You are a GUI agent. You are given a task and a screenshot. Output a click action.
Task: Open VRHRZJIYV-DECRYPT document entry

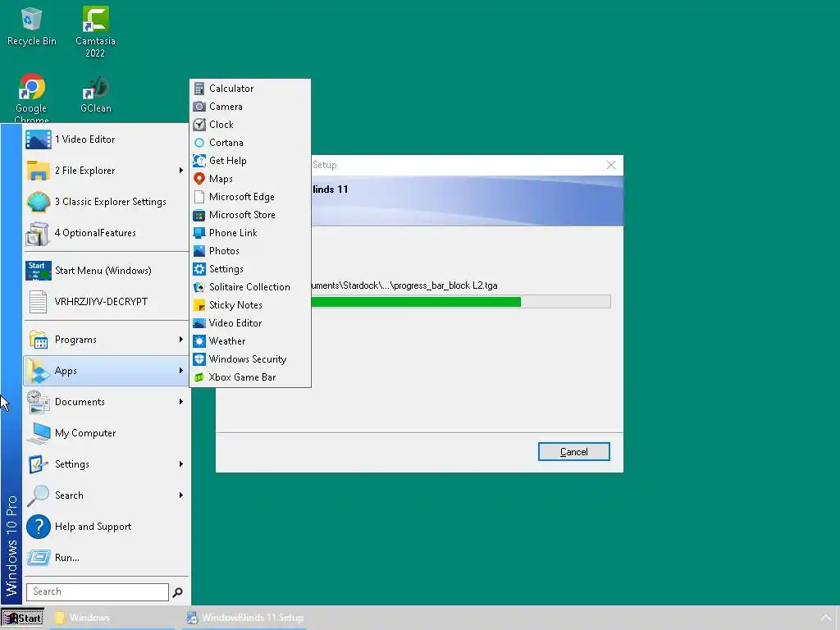coord(106,302)
